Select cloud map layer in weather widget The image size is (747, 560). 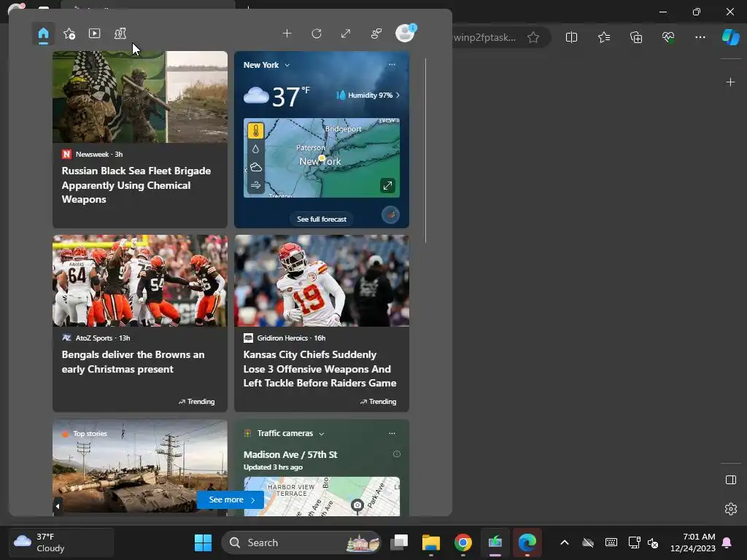point(255,167)
